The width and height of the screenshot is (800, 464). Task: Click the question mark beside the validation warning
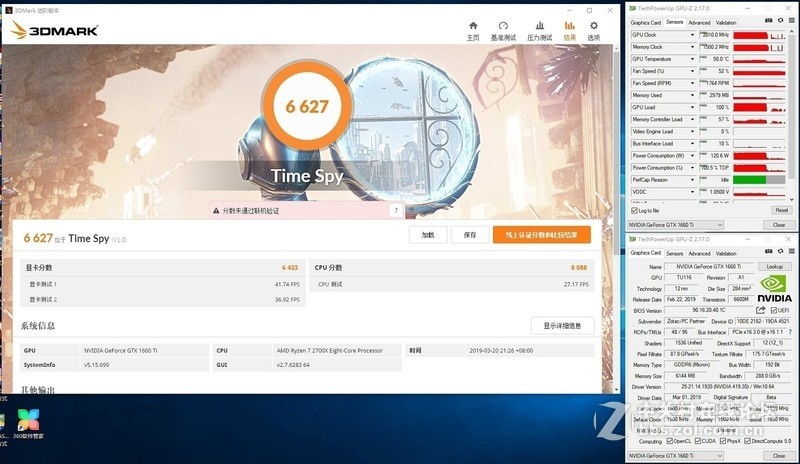tap(396, 210)
